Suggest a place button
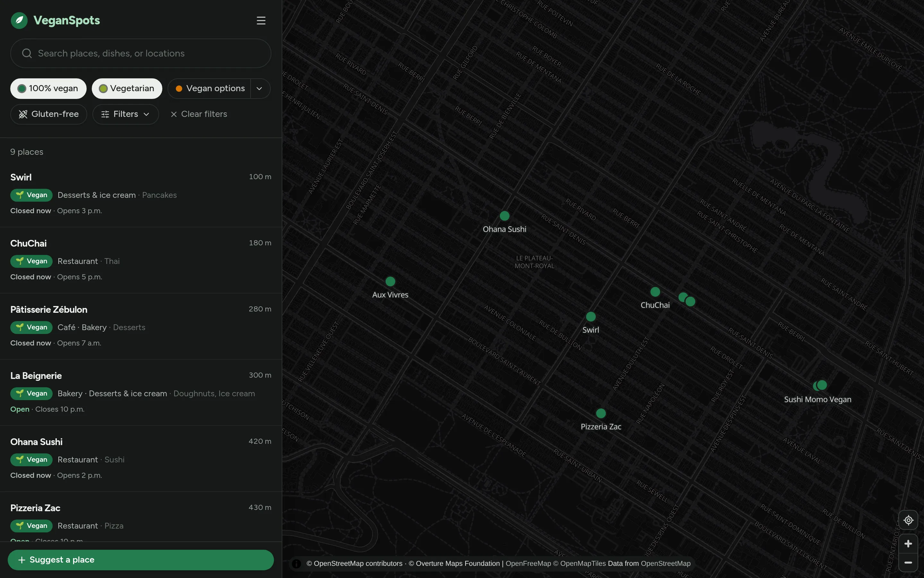This screenshot has height=578, width=924. (x=141, y=560)
